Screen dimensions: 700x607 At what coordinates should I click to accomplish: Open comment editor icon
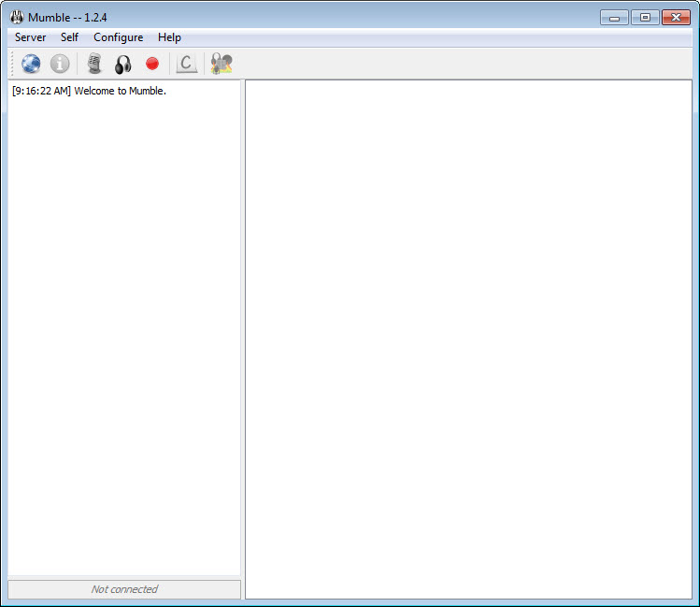click(187, 64)
